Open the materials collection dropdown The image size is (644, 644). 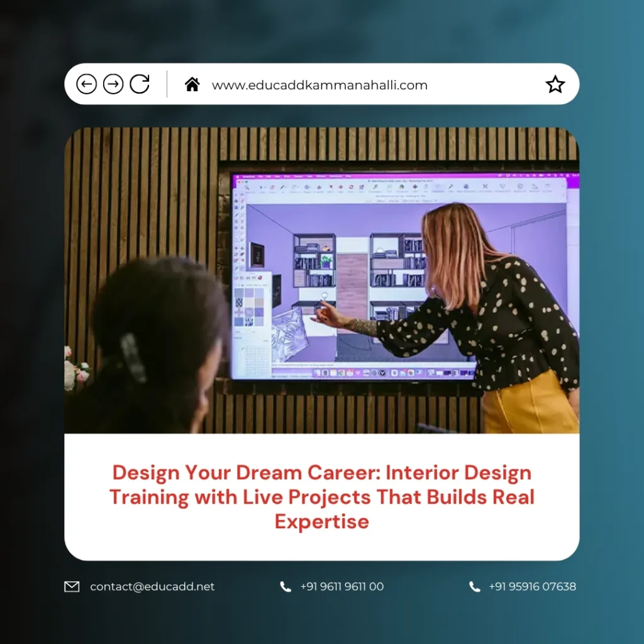click(x=258, y=285)
